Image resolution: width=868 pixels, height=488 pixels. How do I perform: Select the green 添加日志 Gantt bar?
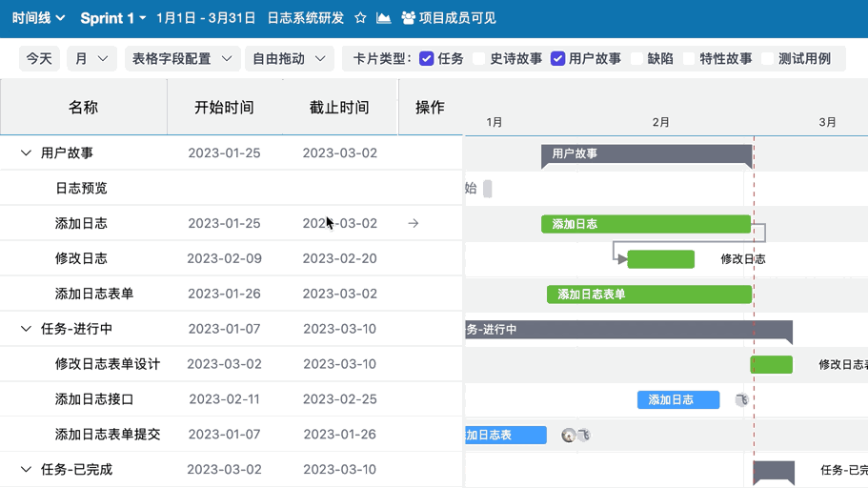pos(646,224)
